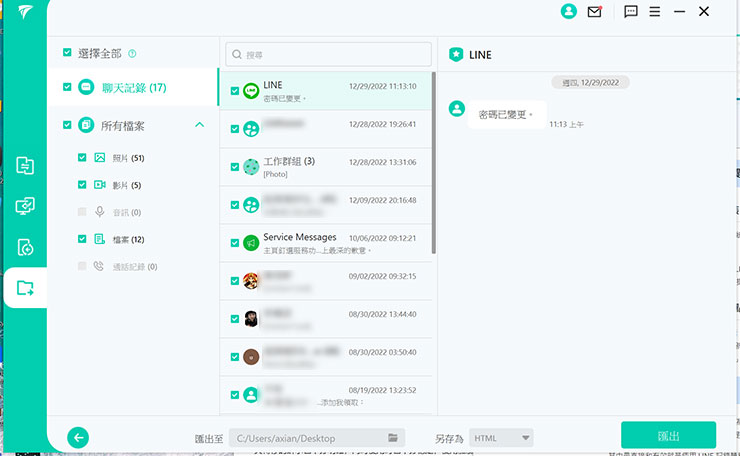This screenshot has height=456, width=740.
Task: Click the round back arrow button
Action: pyautogui.click(x=78, y=438)
